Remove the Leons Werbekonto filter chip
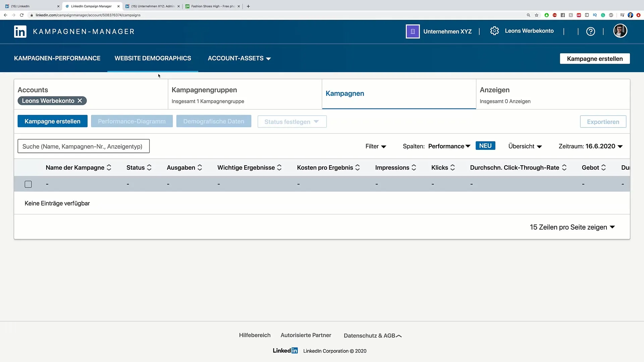644x362 pixels. coord(80,101)
